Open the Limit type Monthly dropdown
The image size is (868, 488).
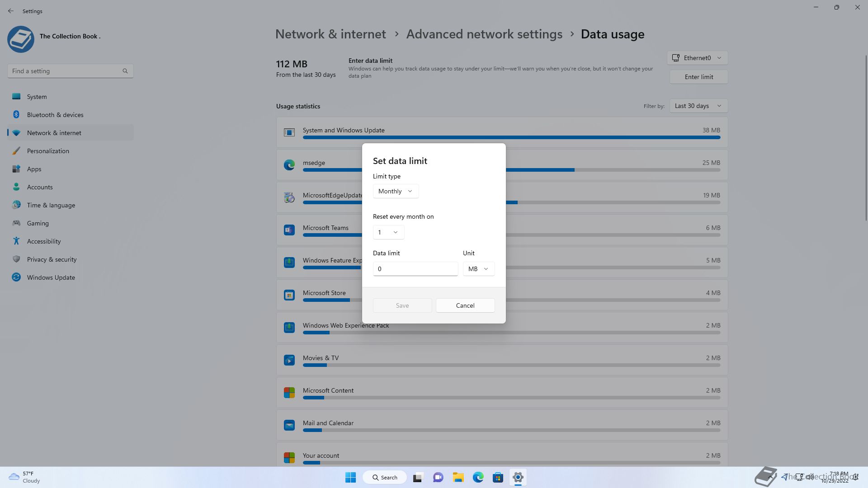click(x=396, y=191)
